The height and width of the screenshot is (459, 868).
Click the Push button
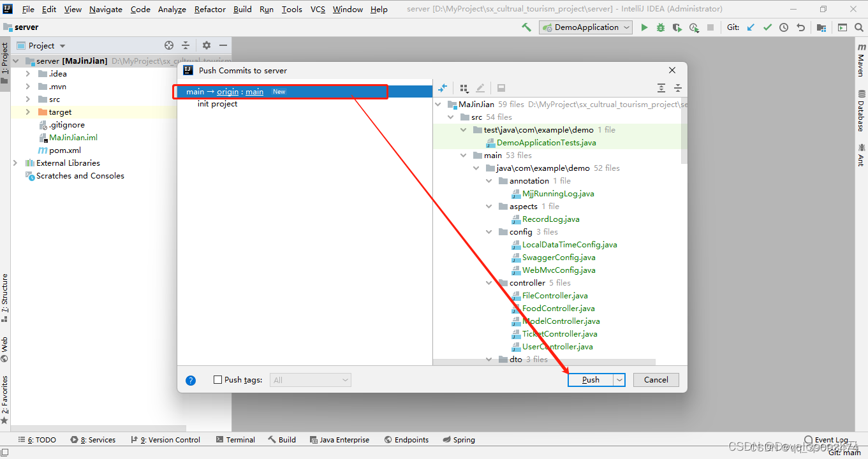coord(591,380)
